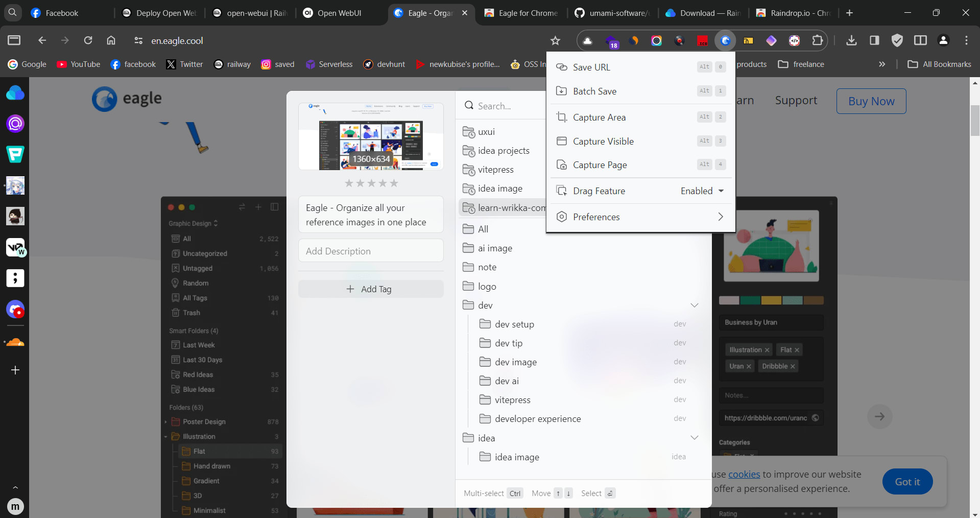980x518 pixels.
Task: Open the Cloudflare orange cloud sidebar icon
Action: [x=15, y=341]
